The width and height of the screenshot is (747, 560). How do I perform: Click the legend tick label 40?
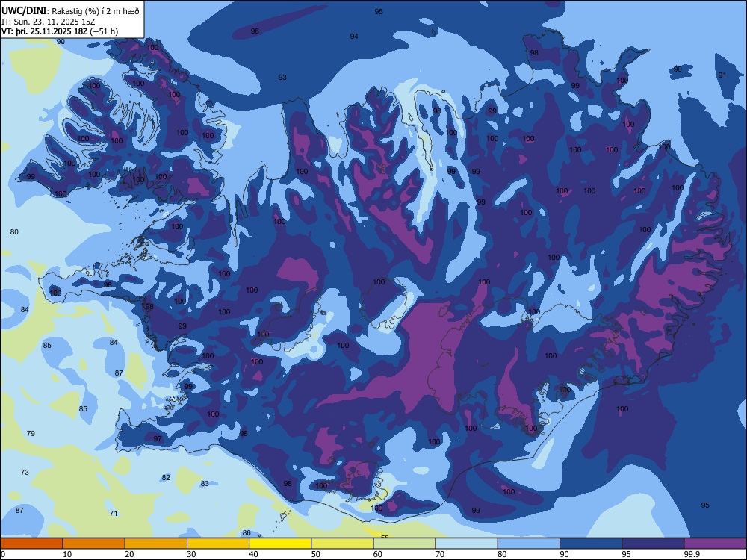(253, 554)
